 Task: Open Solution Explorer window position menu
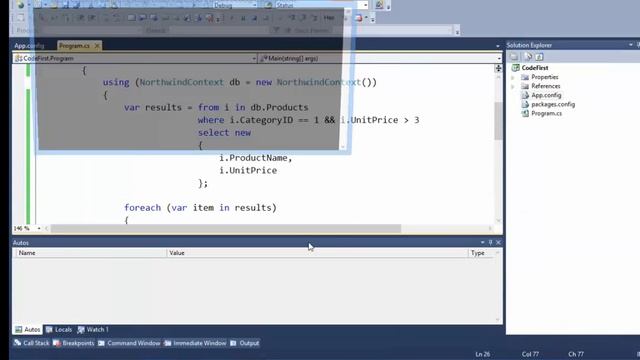(631, 45)
